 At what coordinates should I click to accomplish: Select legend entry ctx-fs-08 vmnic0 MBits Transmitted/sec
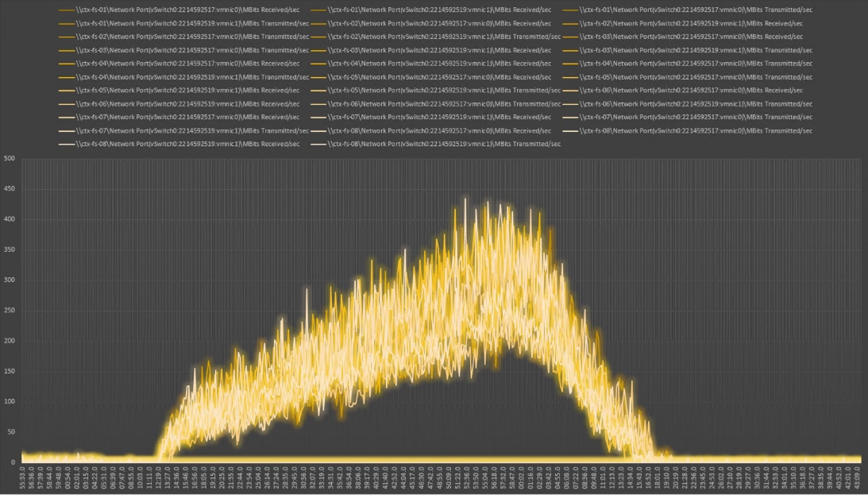point(688,130)
